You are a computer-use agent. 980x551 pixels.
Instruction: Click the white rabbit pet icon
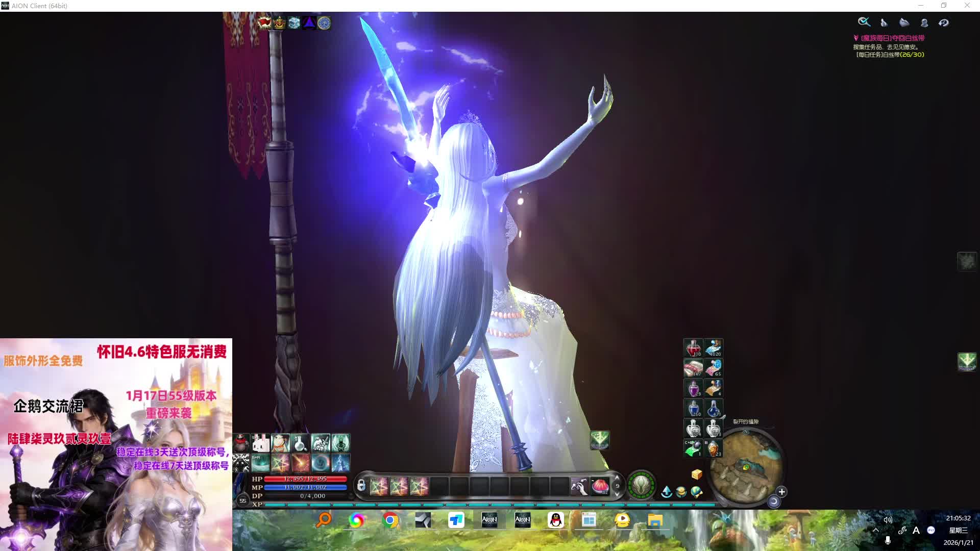pos(261,443)
